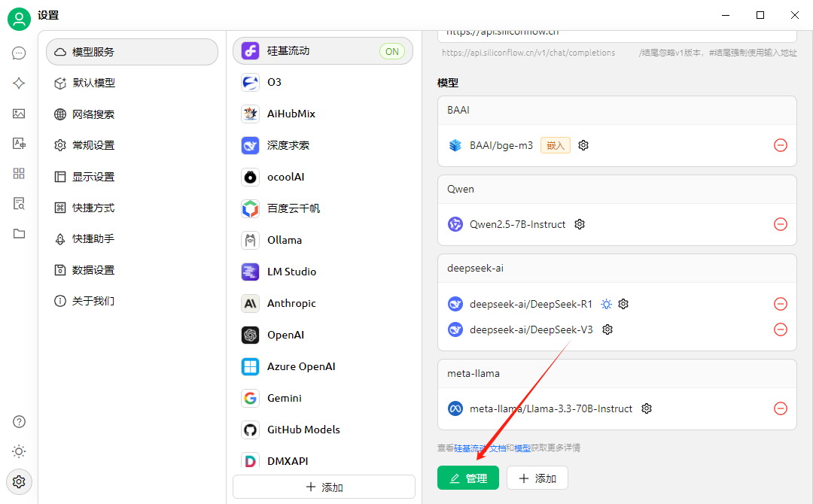Image resolution: width=813 pixels, height=504 pixels.
Task: Open the files folder sidebar icon
Action: tap(19, 234)
